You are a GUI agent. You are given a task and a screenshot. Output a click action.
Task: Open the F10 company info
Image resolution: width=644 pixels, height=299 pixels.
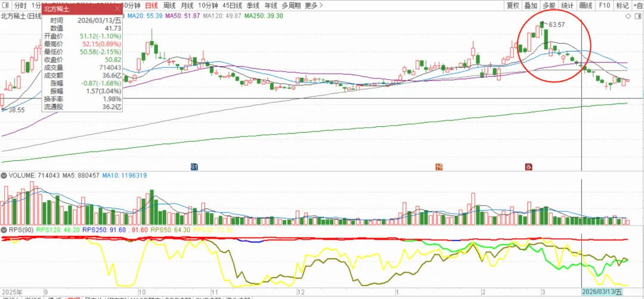pos(604,5)
